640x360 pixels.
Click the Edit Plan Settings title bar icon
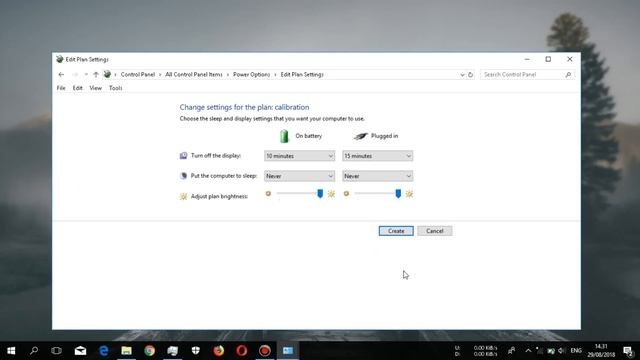pyautogui.click(x=60, y=59)
